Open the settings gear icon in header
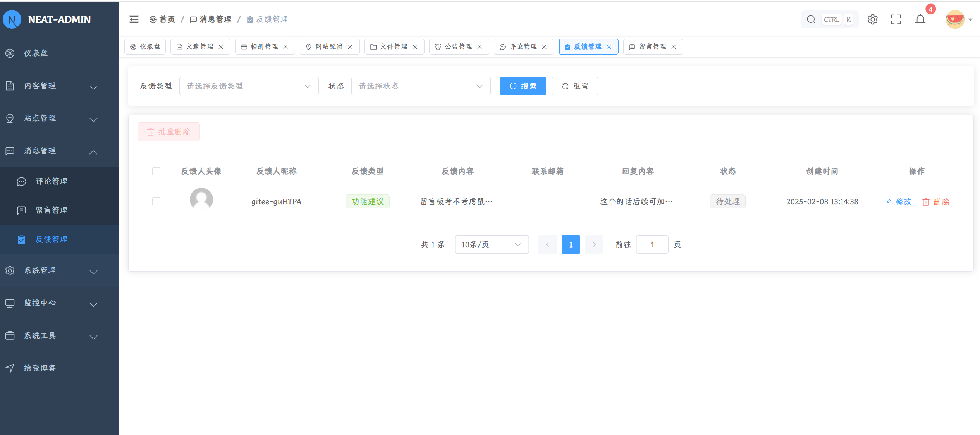The width and height of the screenshot is (980, 435). (872, 19)
